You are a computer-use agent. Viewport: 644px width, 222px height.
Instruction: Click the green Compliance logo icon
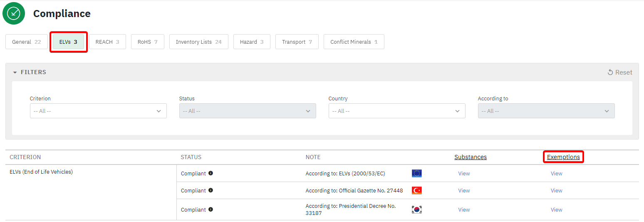point(14,13)
